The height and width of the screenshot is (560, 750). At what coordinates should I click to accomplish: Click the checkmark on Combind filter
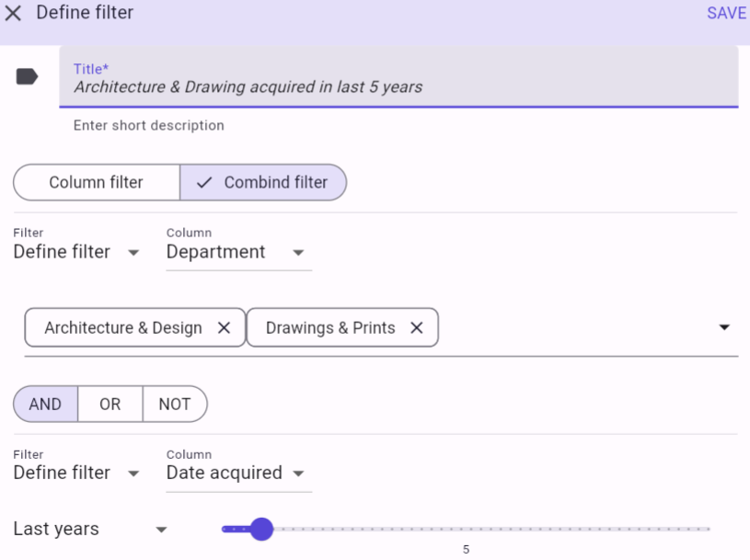tap(205, 182)
